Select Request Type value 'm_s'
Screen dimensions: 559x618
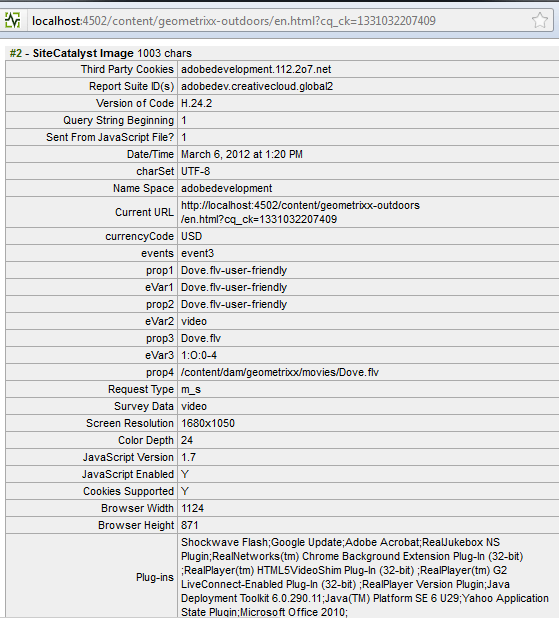(x=191, y=389)
